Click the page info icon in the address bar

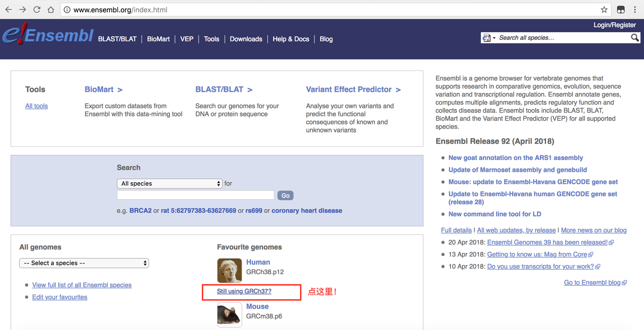coord(67,9)
